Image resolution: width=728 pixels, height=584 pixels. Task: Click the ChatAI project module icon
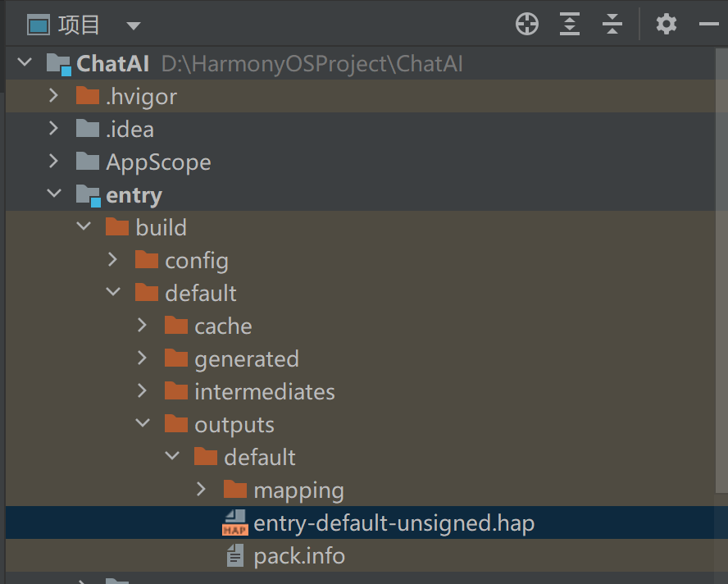click(59, 64)
